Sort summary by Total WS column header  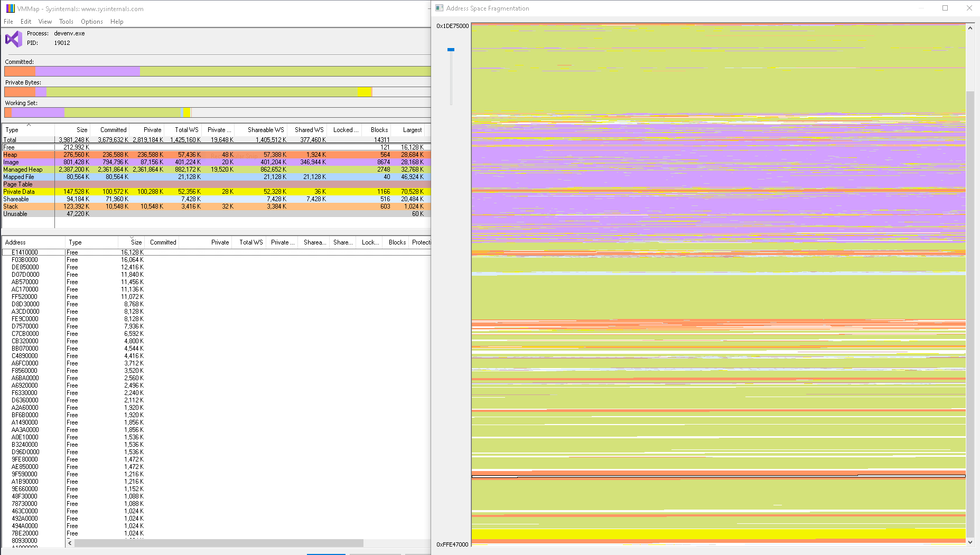tap(183, 130)
